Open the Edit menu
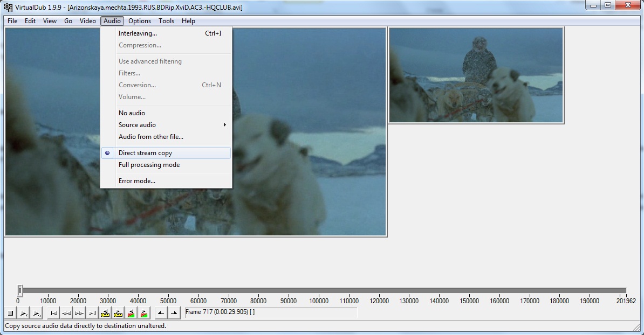The width and height of the screenshot is (644, 335). pos(30,21)
